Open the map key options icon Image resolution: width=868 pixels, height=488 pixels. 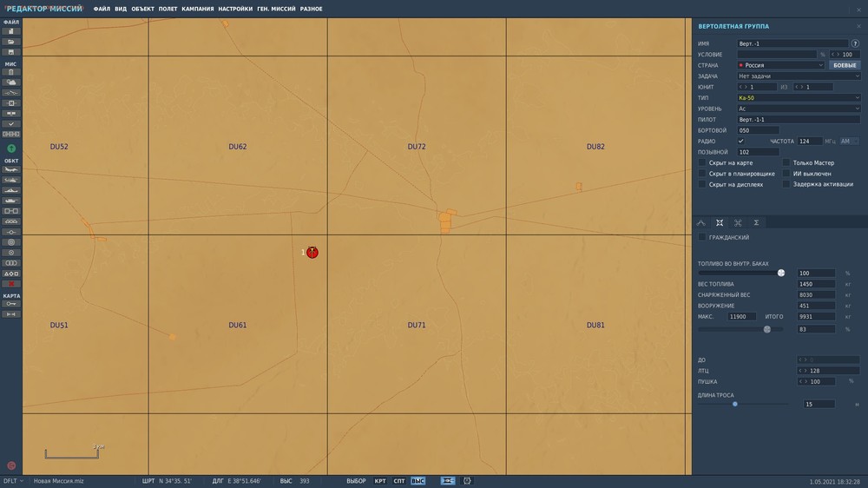pyautogui.click(x=11, y=304)
